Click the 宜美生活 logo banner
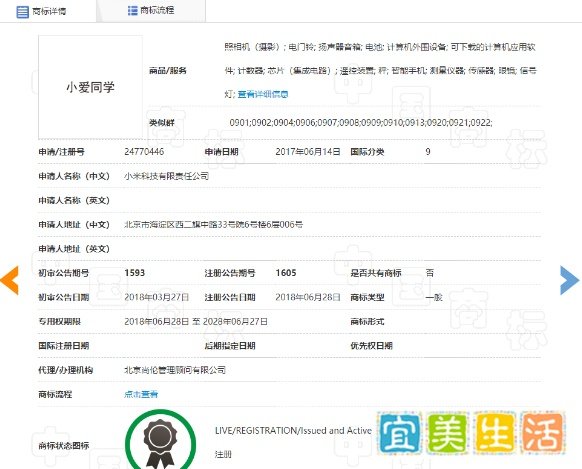Image resolution: width=582 pixels, height=469 pixels. 471,433
